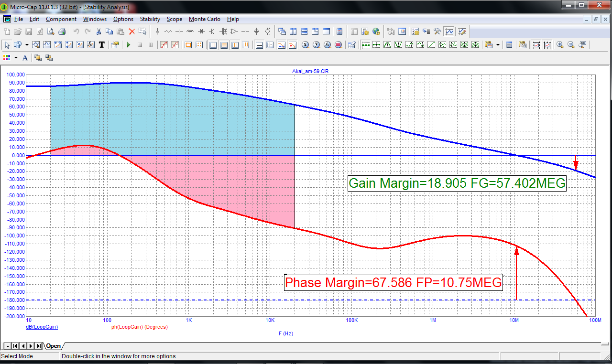Open the Stability menu
The width and height of the screenshot is (612, 364).
click(x=150, y=19)
